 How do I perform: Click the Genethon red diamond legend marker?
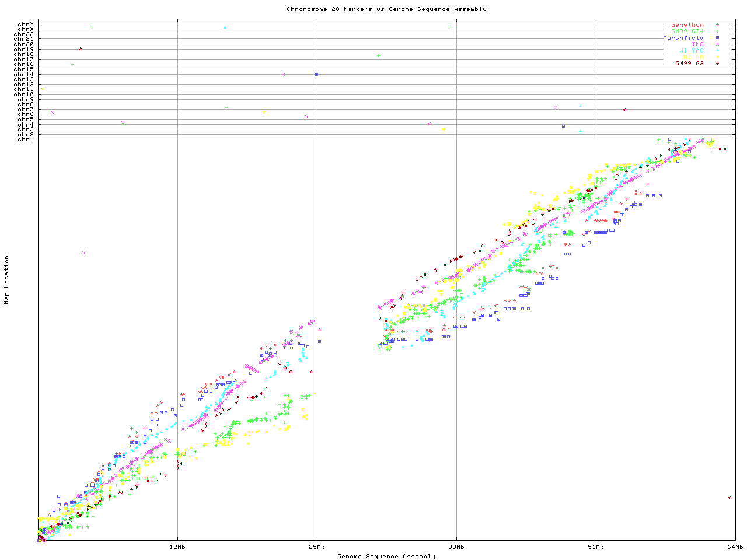(717, 25)
